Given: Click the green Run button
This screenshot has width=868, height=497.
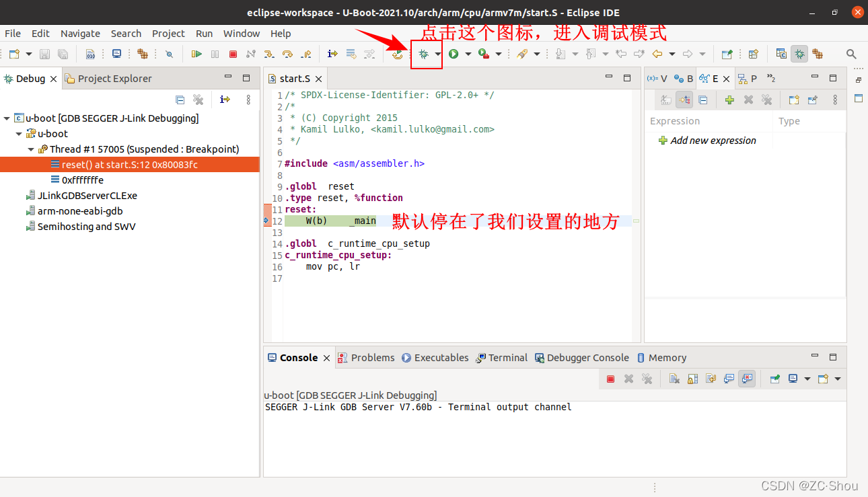Looking at the screenshot, I should (x=454, y=54).
